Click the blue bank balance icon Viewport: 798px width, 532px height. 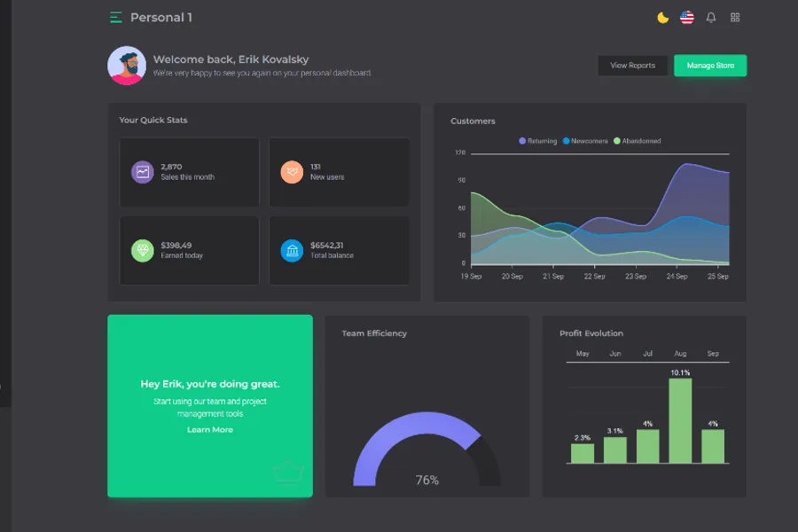tap(292, 251)
